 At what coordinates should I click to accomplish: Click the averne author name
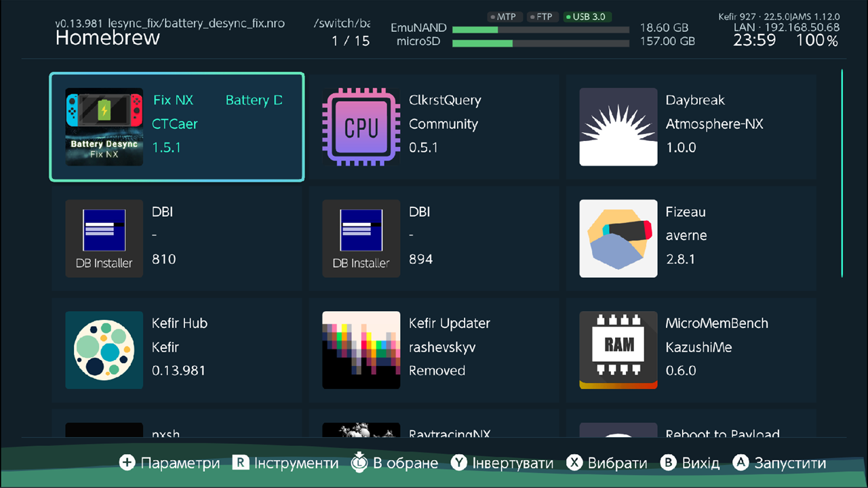(686, 236)
